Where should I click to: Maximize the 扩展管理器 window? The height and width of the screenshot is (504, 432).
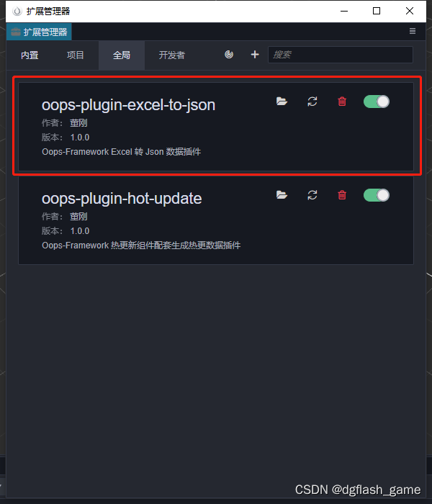(x=377, y=11)
